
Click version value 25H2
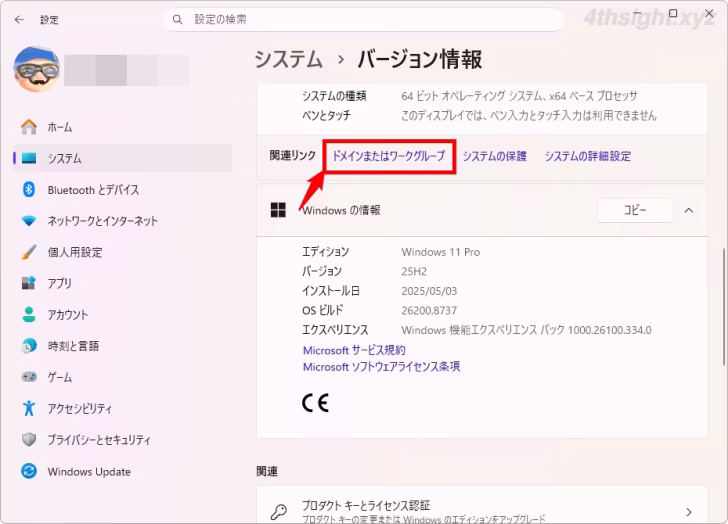coord(414,272)
